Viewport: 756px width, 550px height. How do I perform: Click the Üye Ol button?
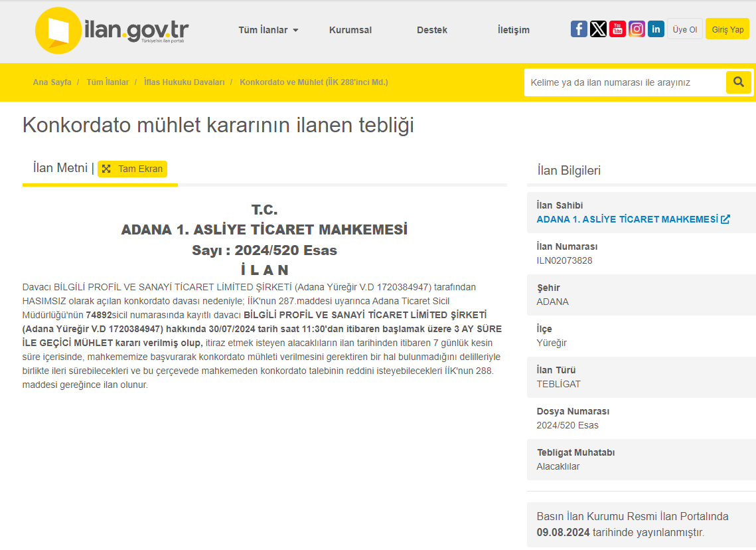[x=684, y=29]
